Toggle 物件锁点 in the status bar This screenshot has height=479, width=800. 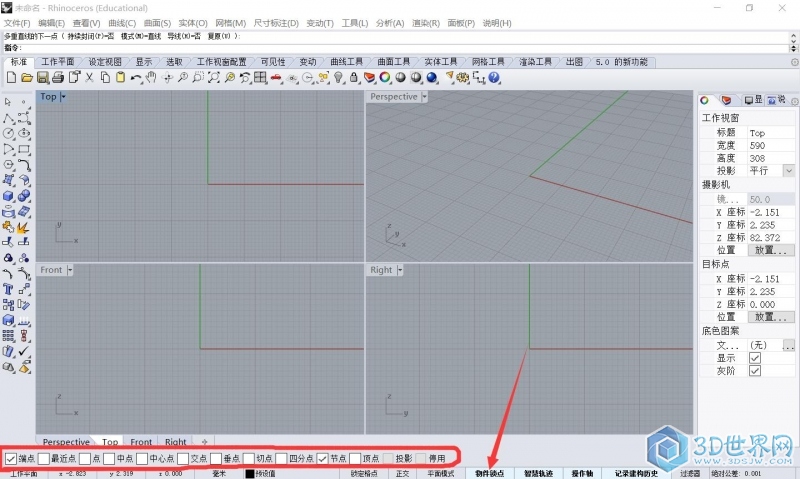[489, 473]
